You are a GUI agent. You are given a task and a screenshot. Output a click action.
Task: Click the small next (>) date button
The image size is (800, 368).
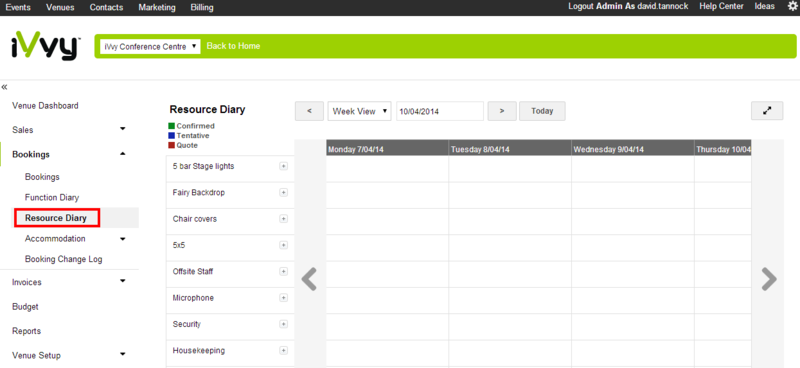502,111
